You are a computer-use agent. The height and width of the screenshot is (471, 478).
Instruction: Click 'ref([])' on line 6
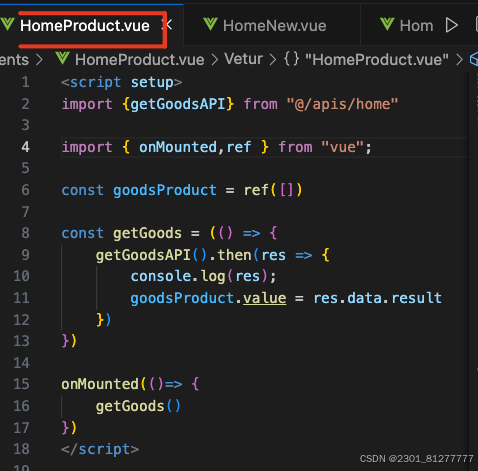pos(273,190)
